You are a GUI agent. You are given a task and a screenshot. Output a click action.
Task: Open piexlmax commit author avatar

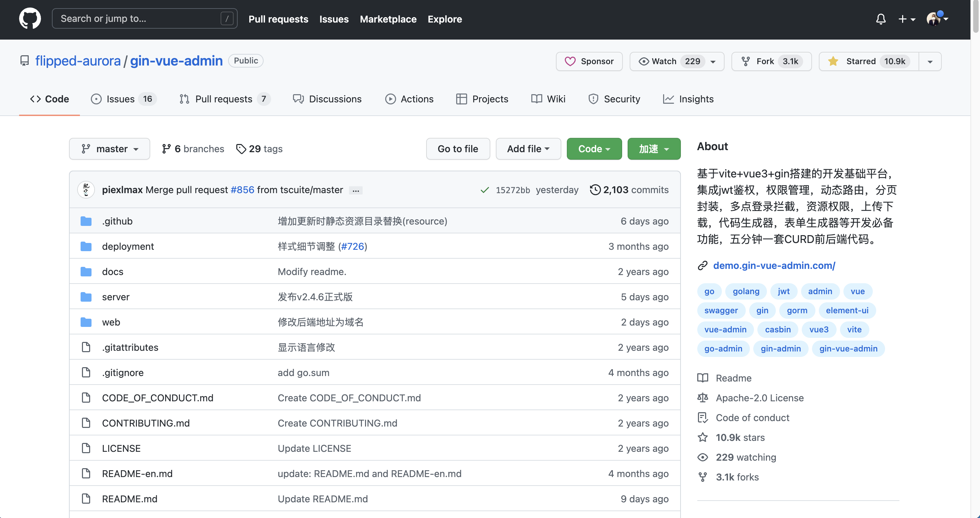coord(86,189)
